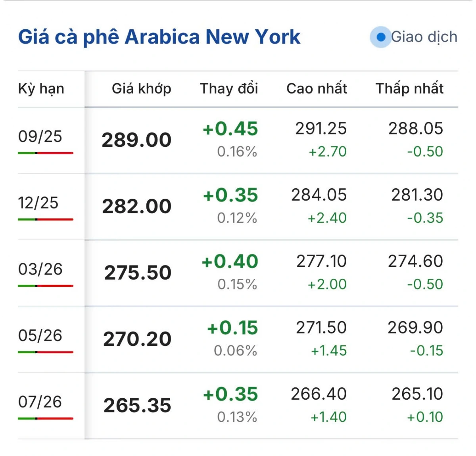Open the 12/25 contract term

(38, 203)
